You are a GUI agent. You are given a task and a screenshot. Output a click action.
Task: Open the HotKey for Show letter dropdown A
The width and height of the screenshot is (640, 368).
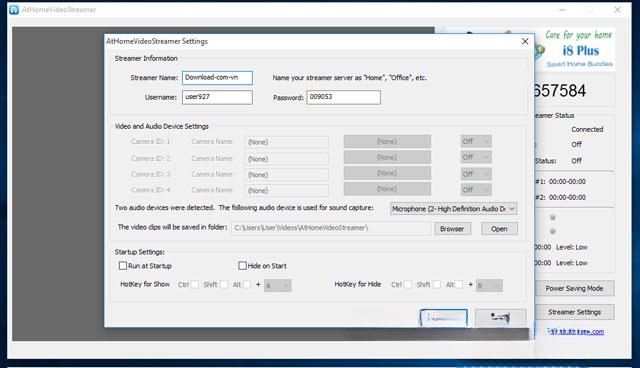278,285
